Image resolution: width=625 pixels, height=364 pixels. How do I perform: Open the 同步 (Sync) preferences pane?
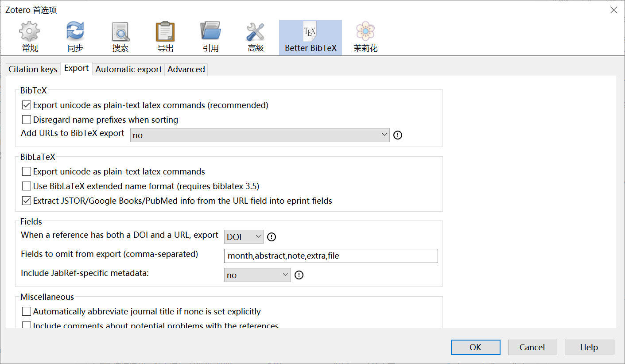pos(75,38)
